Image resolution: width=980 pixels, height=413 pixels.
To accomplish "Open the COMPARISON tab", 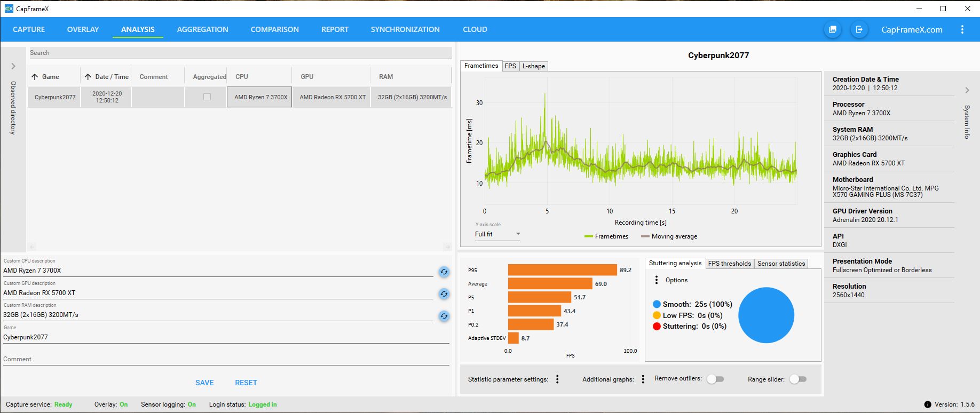I will [275, 30].
